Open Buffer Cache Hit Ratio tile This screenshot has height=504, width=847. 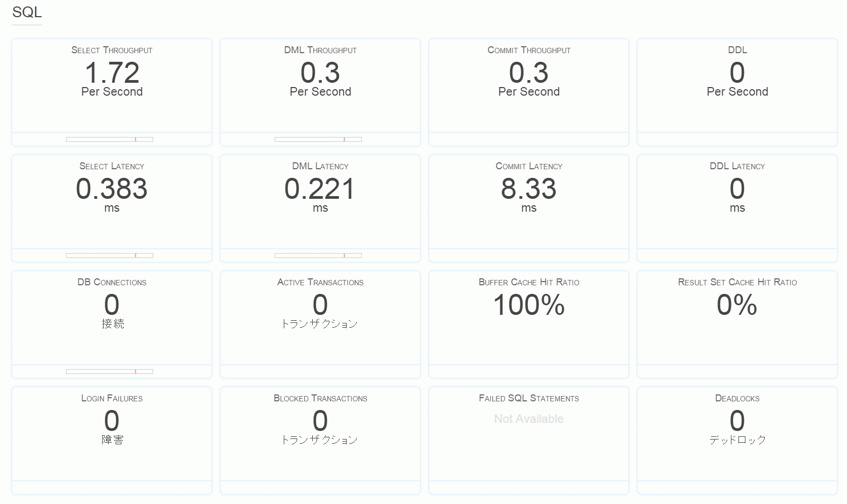(529, 324)
